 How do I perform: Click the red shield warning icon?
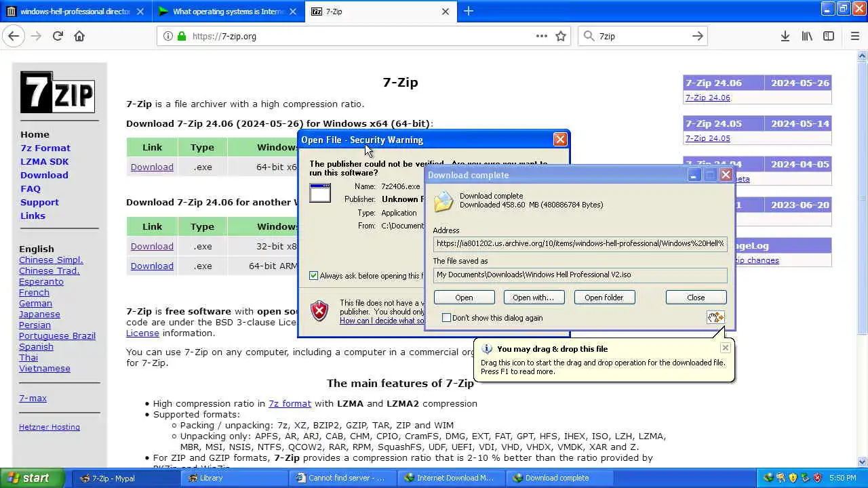pos(319,311)
